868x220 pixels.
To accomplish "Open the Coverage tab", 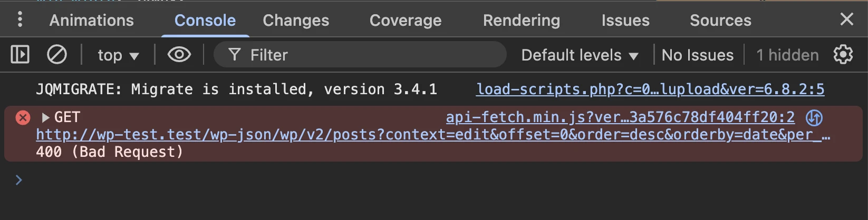I will click(x=406, y=21).
